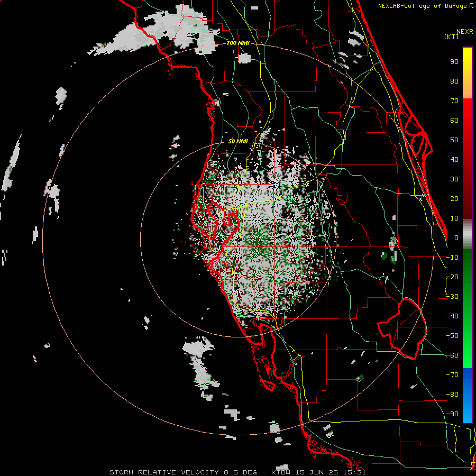The width and height of the screenshot is (476, 476).
Task: Click the -60 scale value
Action: 452,355
